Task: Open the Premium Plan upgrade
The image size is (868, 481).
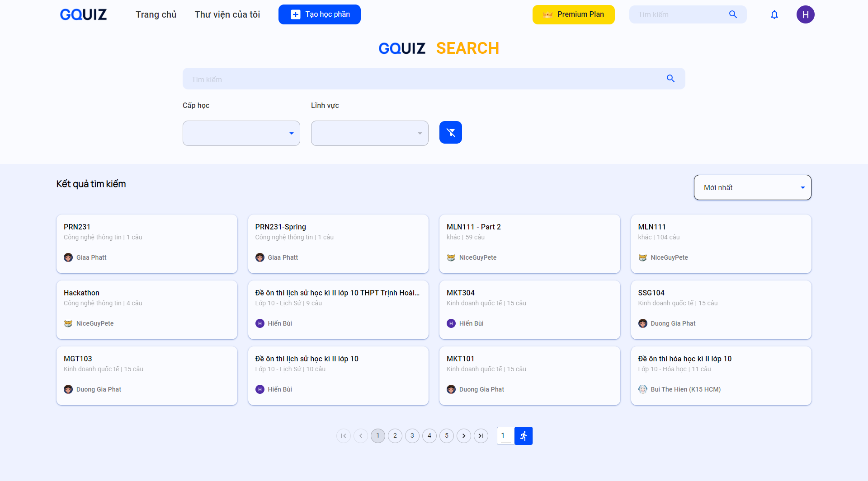Action: coord(574,14)
